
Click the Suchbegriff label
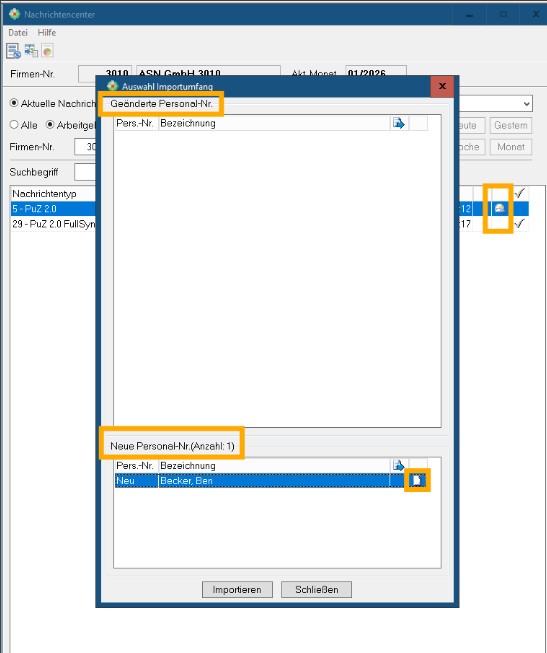(x=34, y=172)
